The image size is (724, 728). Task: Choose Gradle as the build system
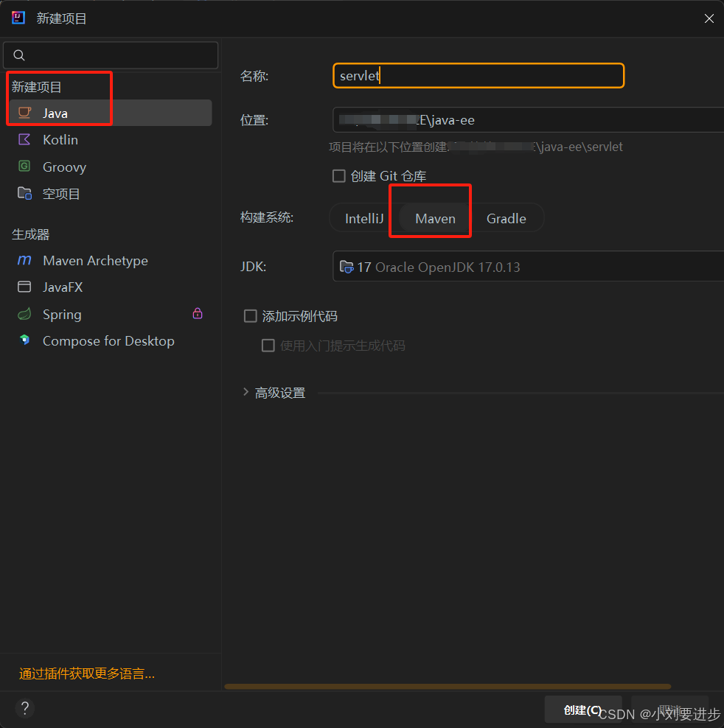click(x=506, y=218)
